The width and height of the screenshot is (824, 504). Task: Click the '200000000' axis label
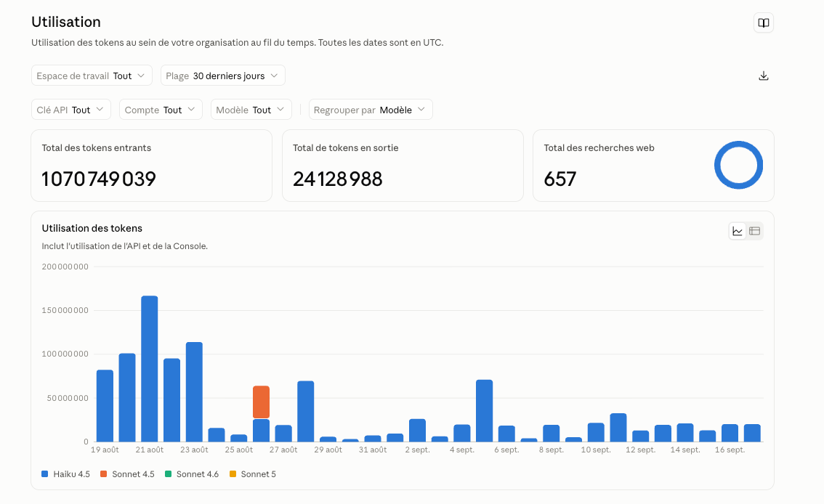tap(65, 267)
